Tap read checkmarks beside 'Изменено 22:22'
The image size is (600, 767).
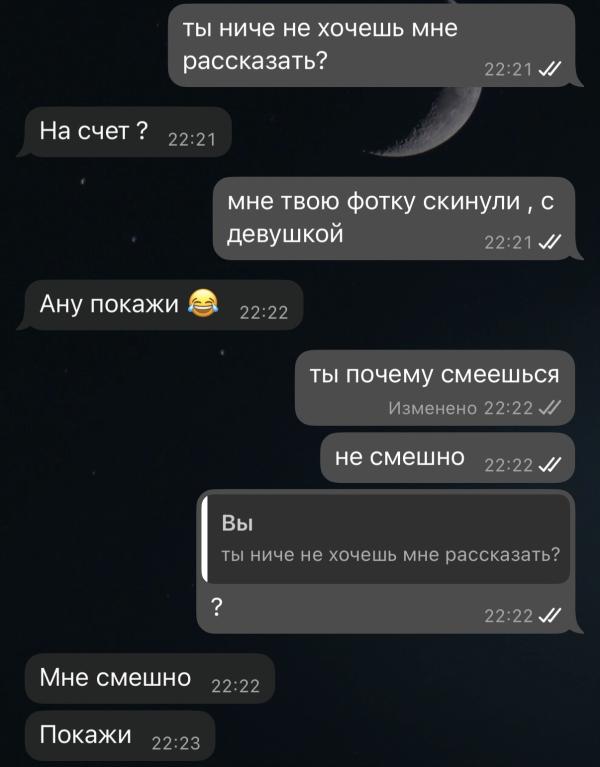click(x=550, y=407)
